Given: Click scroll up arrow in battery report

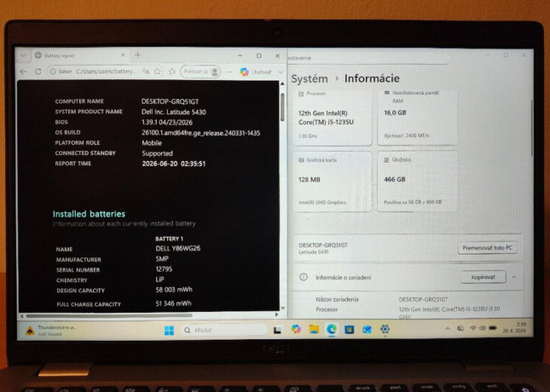Looking at the screenshot, I should [x=282, y=84].
